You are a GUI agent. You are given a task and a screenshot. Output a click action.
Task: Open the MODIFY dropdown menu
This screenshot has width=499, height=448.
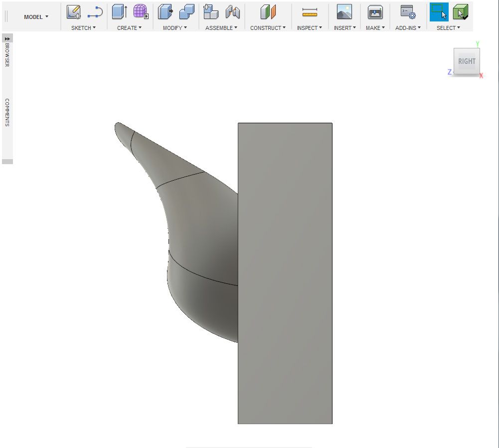coord(174,28)
